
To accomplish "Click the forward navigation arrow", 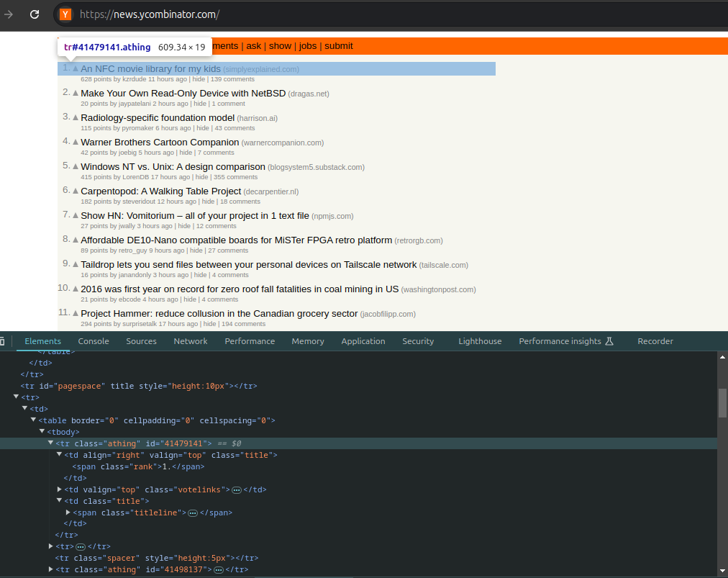I will (x=9, y=14).
